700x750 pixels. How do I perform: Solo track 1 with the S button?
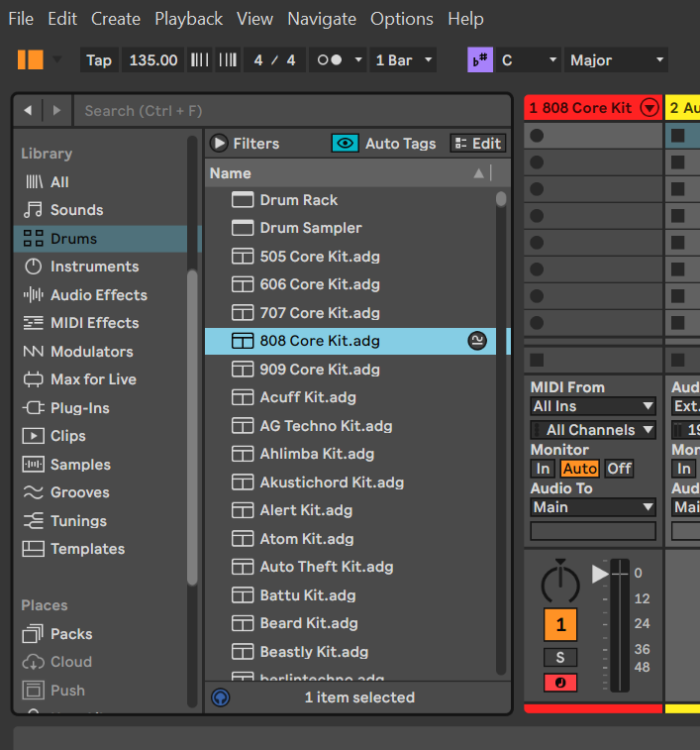[560, 658]
